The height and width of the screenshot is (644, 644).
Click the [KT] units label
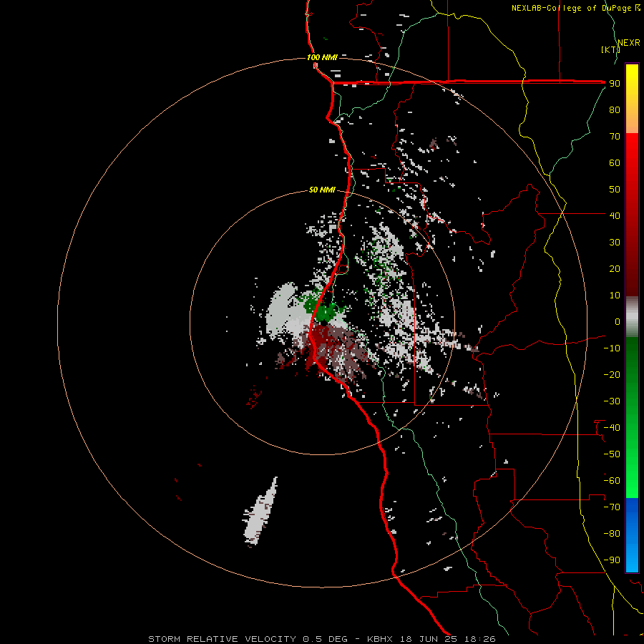pos(610,49)
